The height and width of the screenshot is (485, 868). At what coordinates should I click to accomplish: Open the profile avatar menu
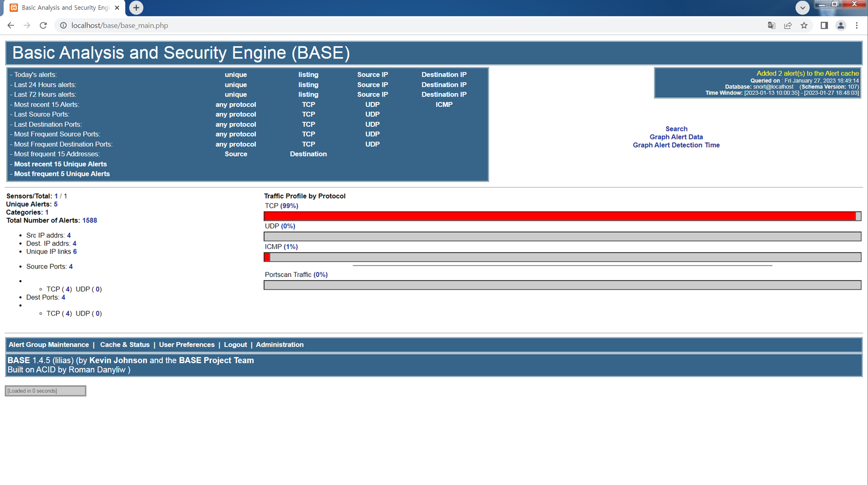pyautogui.click(x=841, y=26)
